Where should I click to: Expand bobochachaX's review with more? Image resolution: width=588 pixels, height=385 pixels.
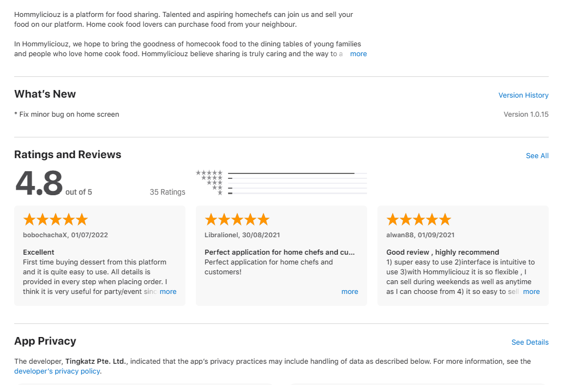pyautogui.click(x=168, y=292)
